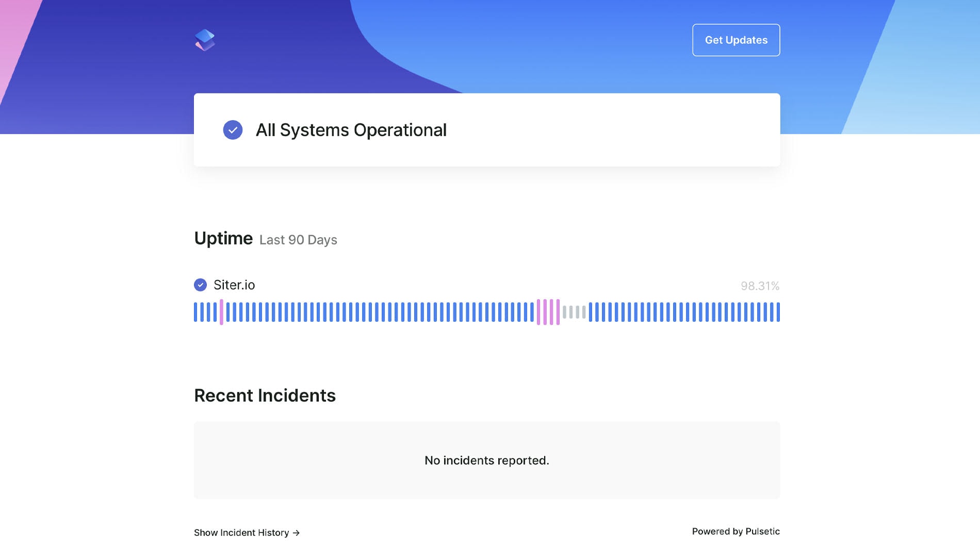This screenshot has height=555, width=980.
Task: Click the Siter logo in header
Action: click(x=205, y=40)
